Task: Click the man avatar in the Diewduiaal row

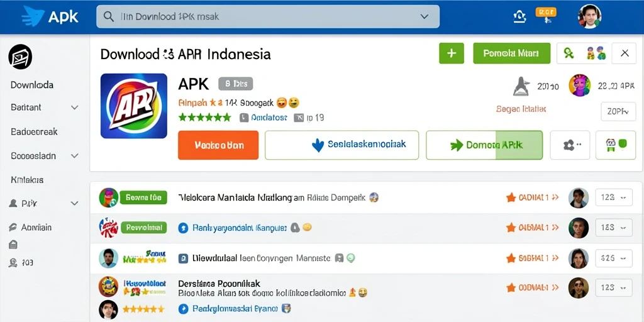Action: 108,258
